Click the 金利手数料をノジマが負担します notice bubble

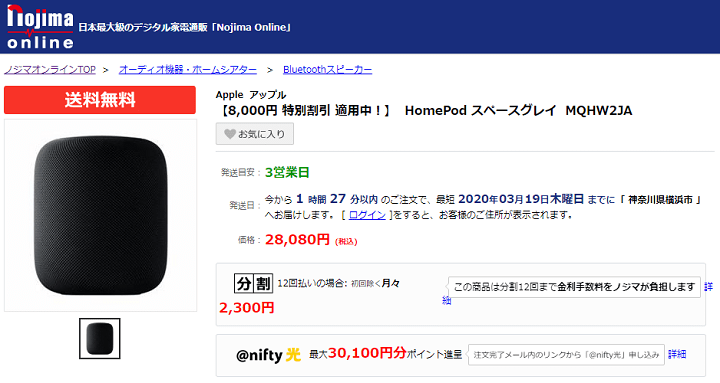click(x=574, y=287)
